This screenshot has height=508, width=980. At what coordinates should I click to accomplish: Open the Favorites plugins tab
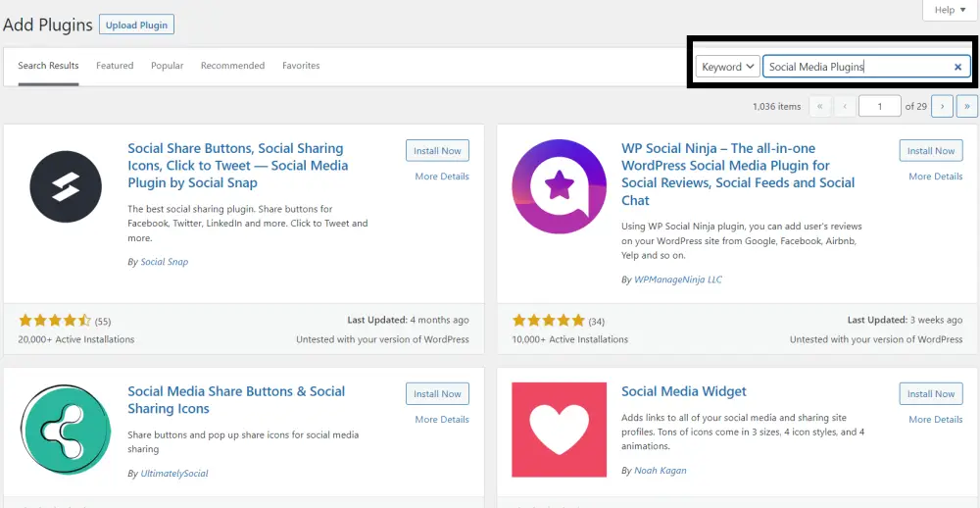[301, 66]
